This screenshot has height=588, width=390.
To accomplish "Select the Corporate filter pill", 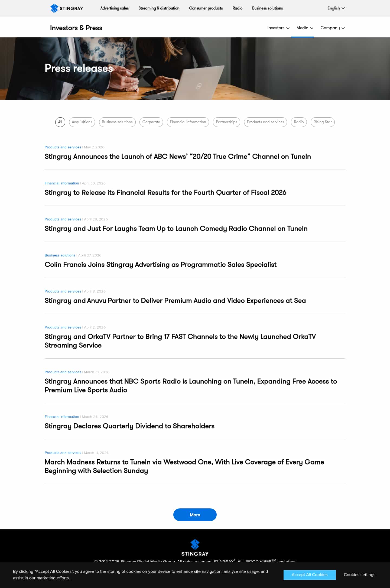I will click(151, 122).
